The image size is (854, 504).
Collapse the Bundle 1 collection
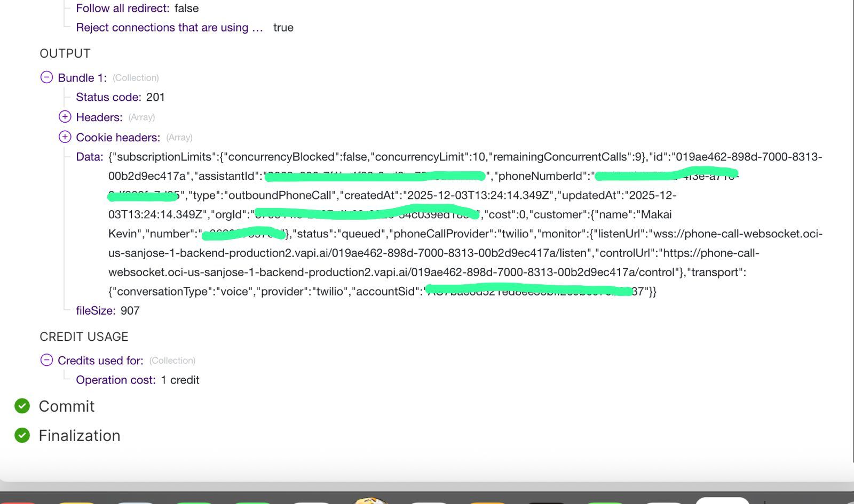pos(46,77)
